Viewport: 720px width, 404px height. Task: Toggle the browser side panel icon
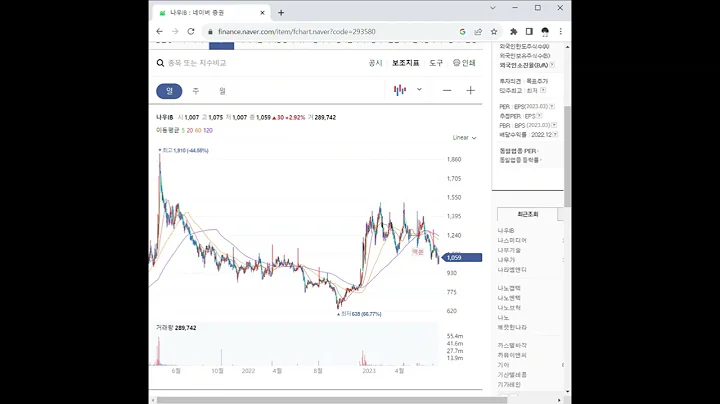(x=529, y=32)
